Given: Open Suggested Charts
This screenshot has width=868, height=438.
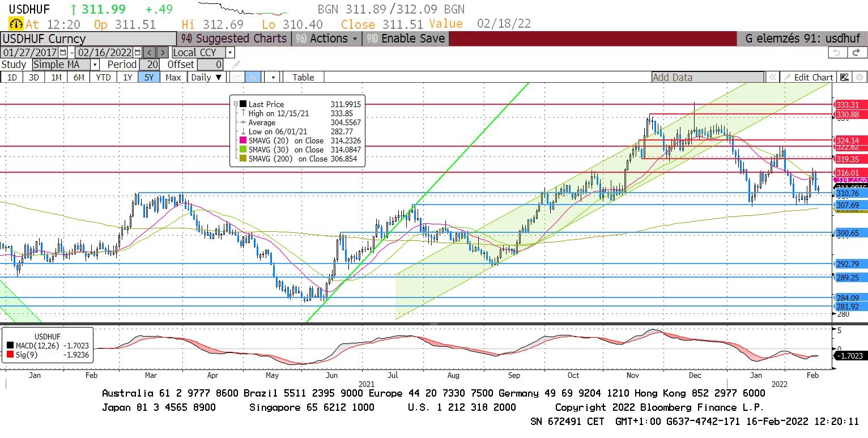Looking at the screenshot, I should tap(233, 39).
